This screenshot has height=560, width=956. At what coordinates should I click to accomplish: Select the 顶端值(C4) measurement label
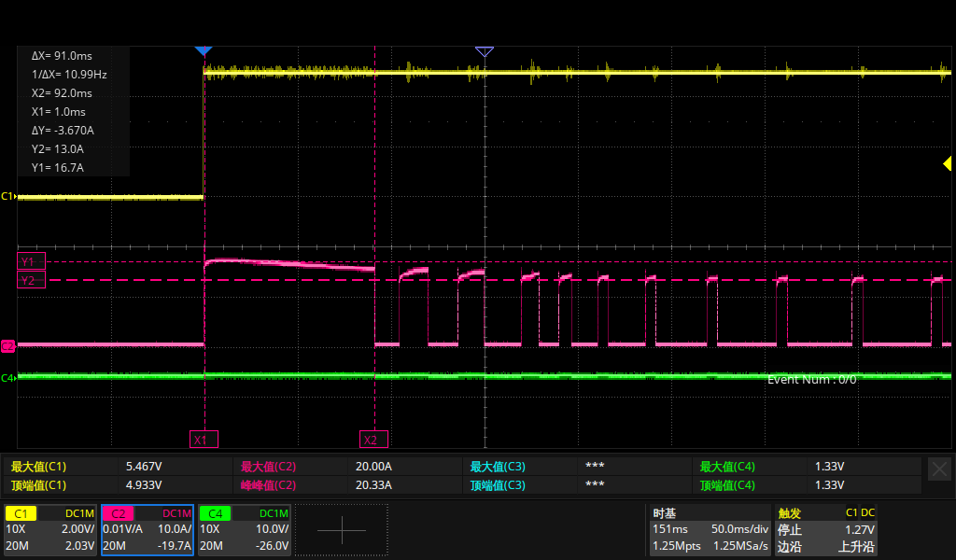(x=727, y=485)
